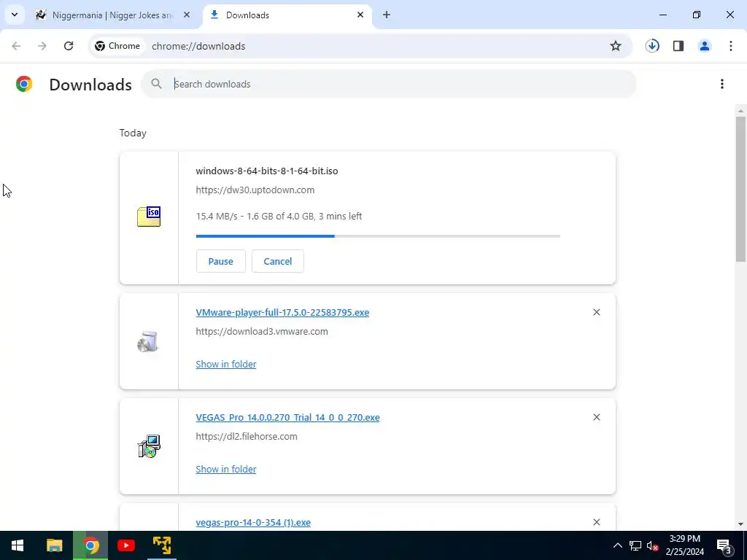Click the search magnifier icon
The width and height of the screenshot is (747, 560).
156,84
